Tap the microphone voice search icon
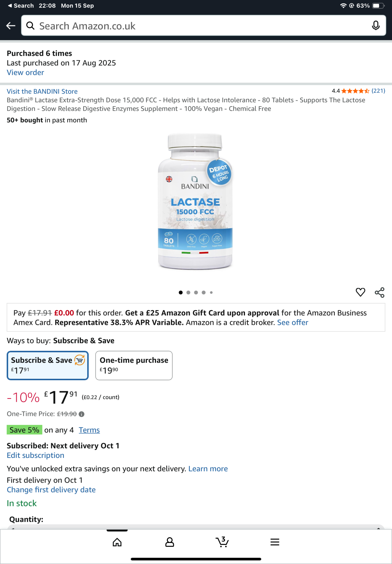 click(x=376, y=25)
